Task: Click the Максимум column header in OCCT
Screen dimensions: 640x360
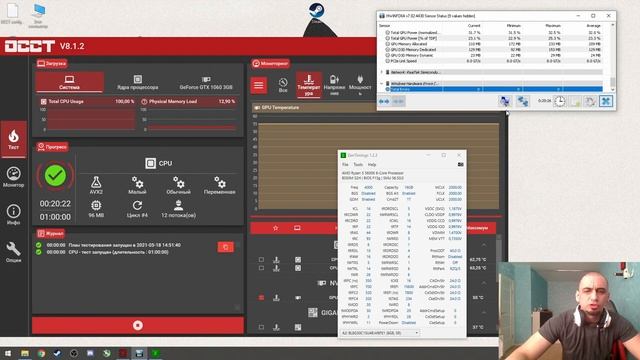Action: pyautogui.click(x=478, y=228)
